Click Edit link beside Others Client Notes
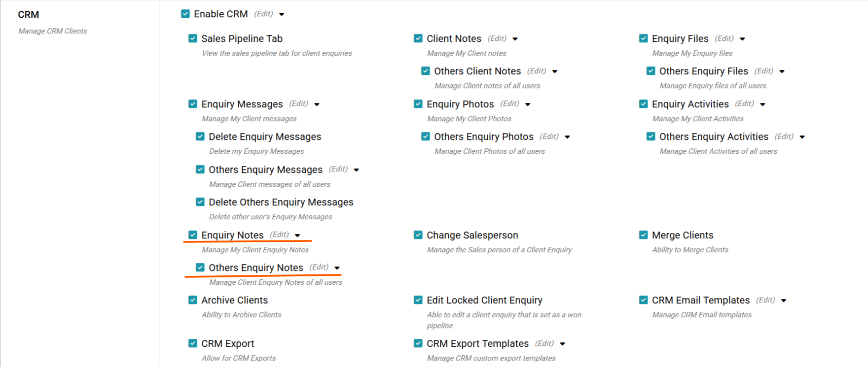The height and width of the screenshot is (367, 868). click(537, 71)
